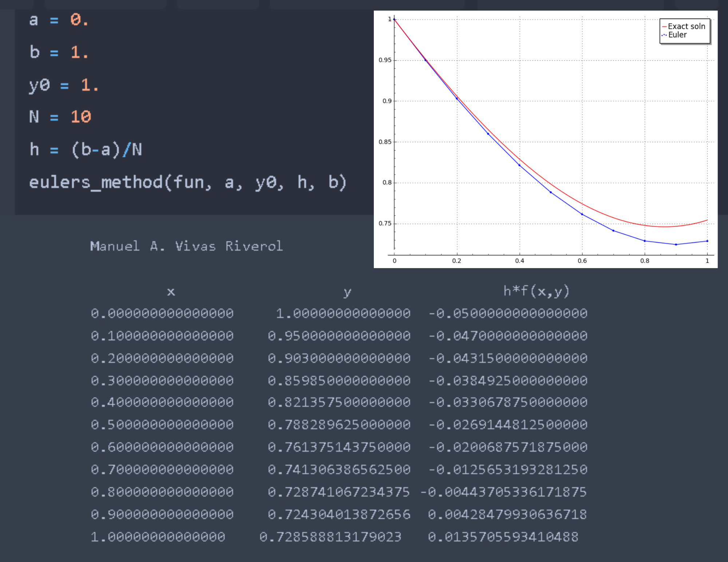Click the 'Euler' legend entry
The width and height of the screenshot is (728, 562).
click(x=677, y=35)
